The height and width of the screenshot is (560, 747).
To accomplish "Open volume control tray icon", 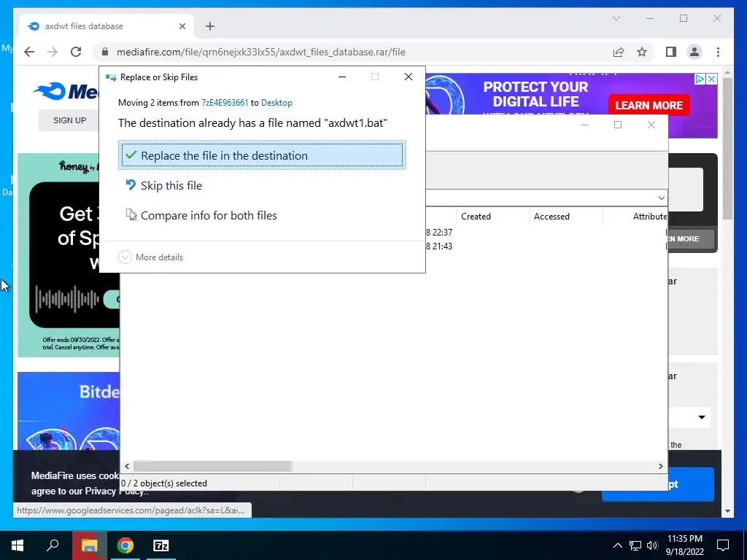I will (652, 545).
